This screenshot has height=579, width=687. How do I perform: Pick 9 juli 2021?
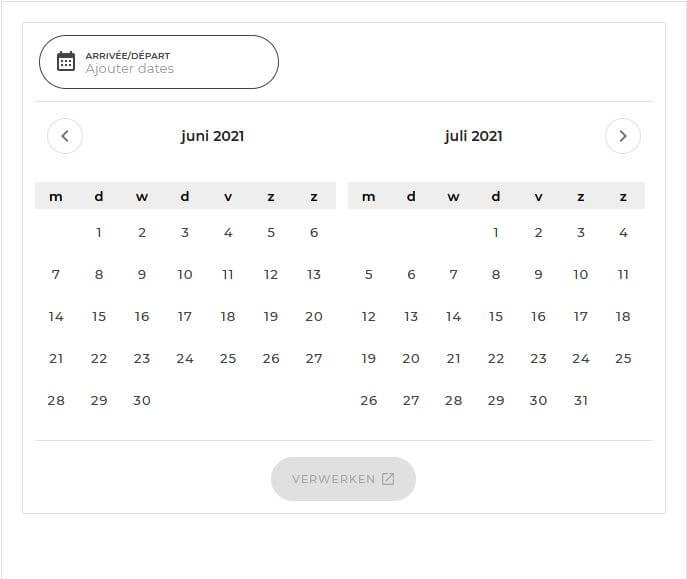(538, 275)
